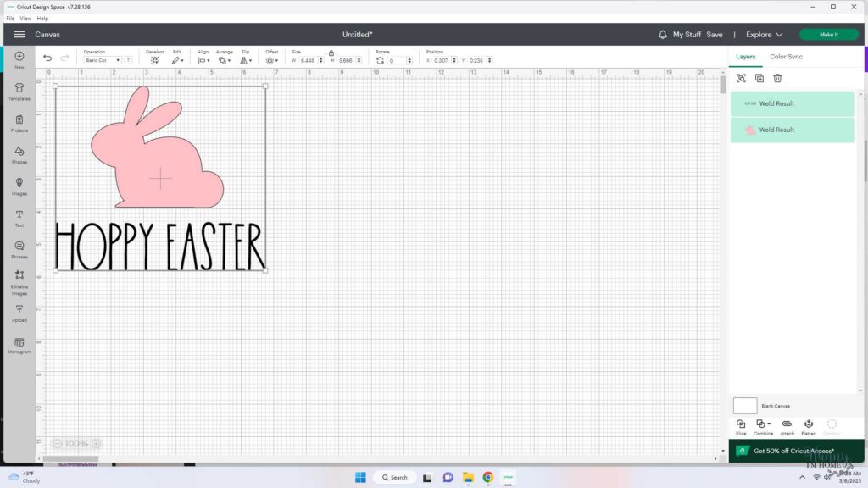Open the hamburger main menu
The height and width of the screenshot is (488, 868).
coord(19,34)
